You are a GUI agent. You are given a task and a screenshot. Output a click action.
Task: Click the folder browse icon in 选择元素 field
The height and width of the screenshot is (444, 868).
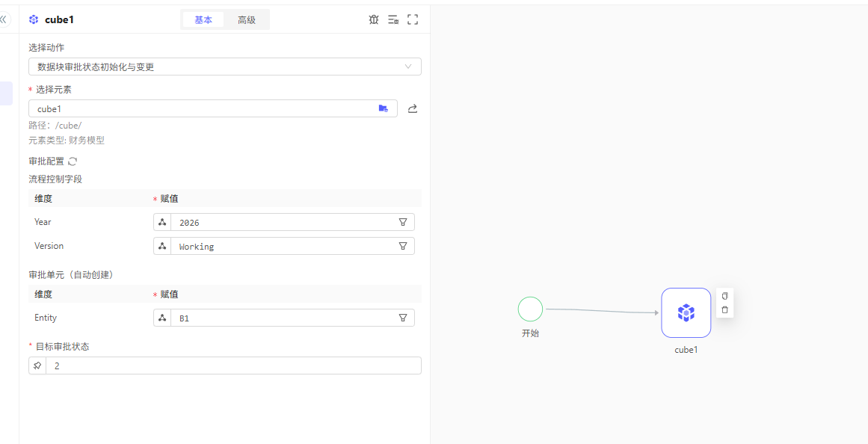(384, 108)
